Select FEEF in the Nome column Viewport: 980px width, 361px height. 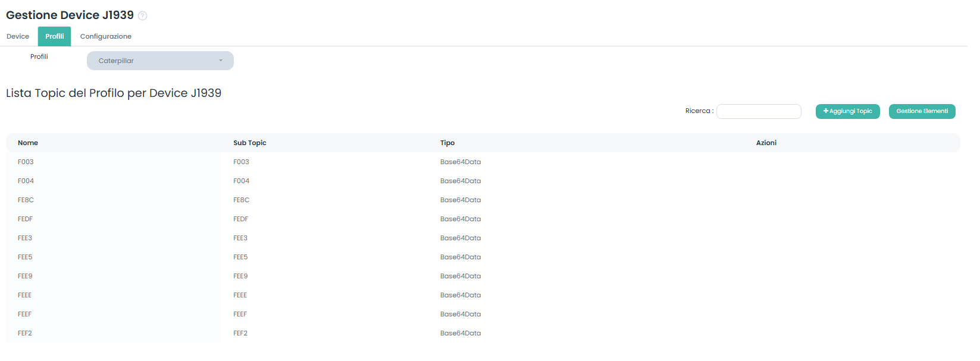pos(24,314)
